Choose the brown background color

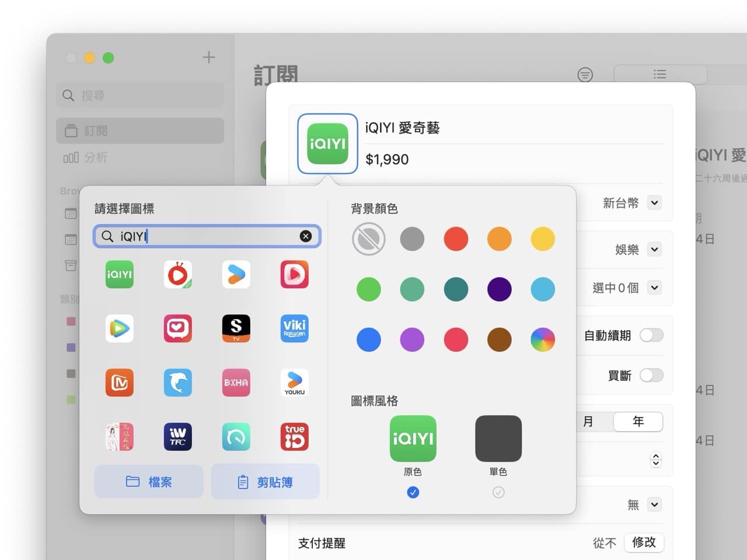[500, 339]
